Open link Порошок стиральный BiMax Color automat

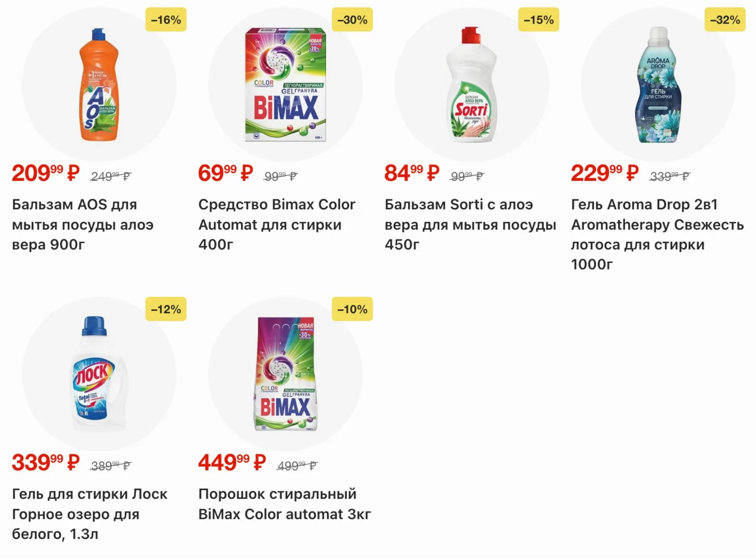click(284, 504)
